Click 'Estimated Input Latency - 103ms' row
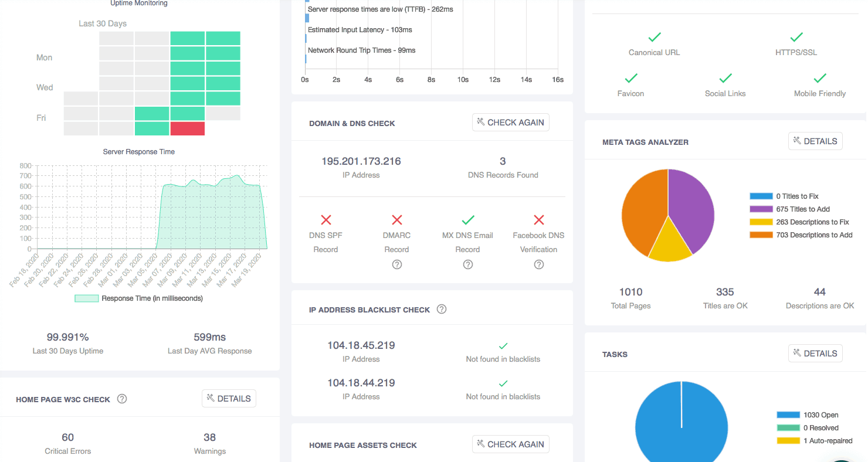Viewport: 868px width, 462px height. (360, 30)
